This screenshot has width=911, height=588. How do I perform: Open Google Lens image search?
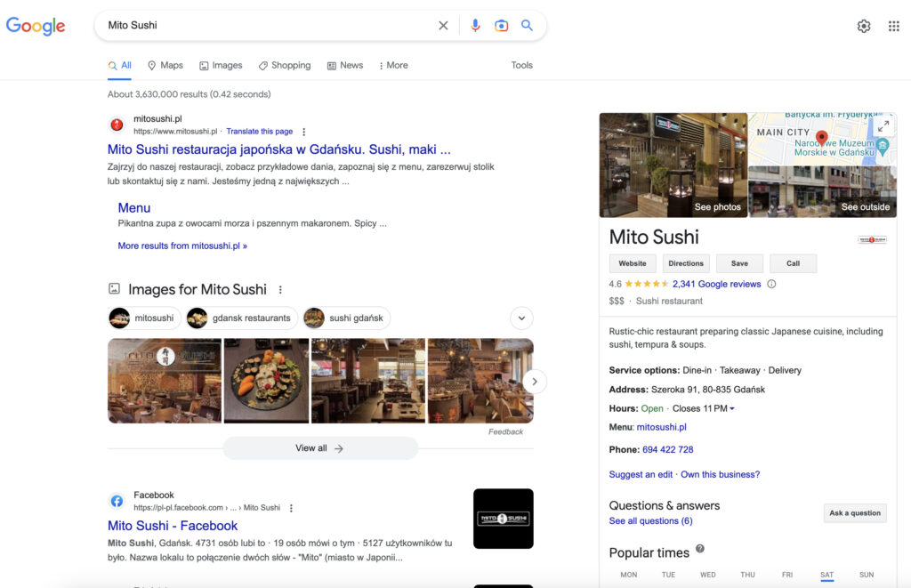click(501, 26)
